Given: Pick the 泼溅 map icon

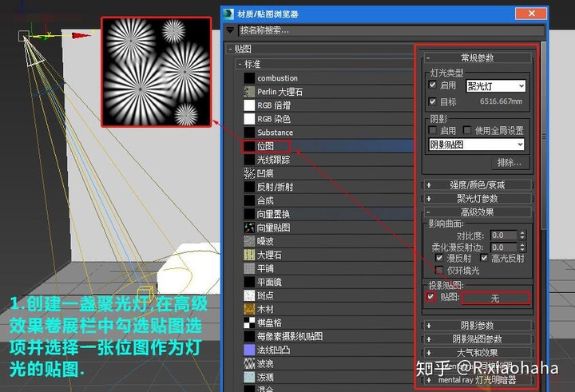Looking at the screenshot, I should [249, 377].
